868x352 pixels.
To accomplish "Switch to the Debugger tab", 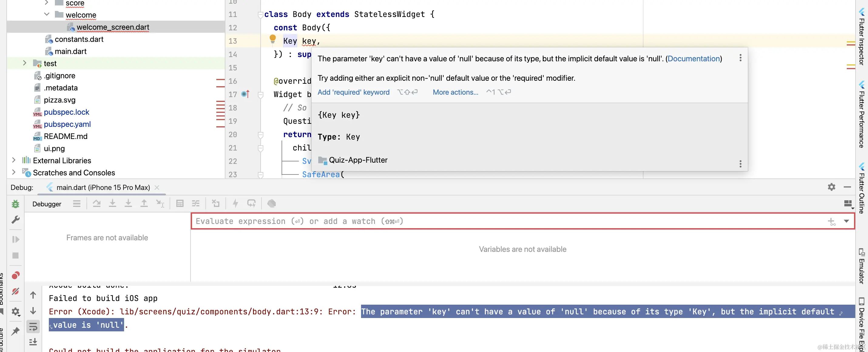I will point(47,204).
